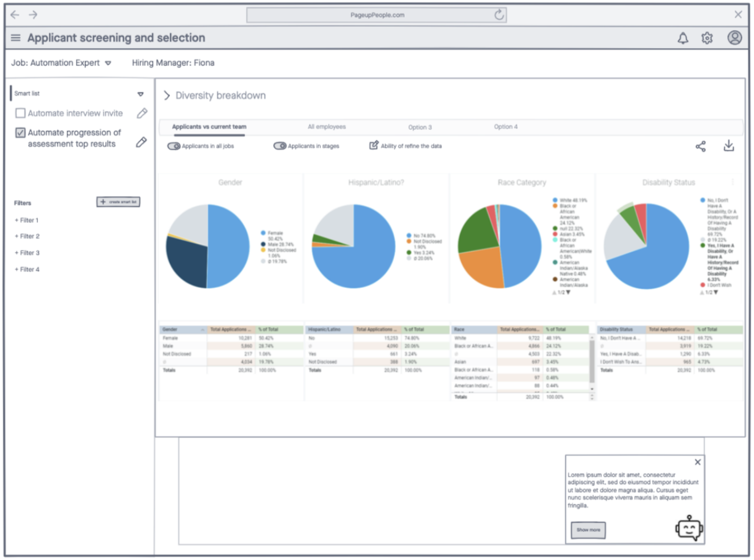
Task: Click the Disability Status table header
Action: tap(621, 330)
